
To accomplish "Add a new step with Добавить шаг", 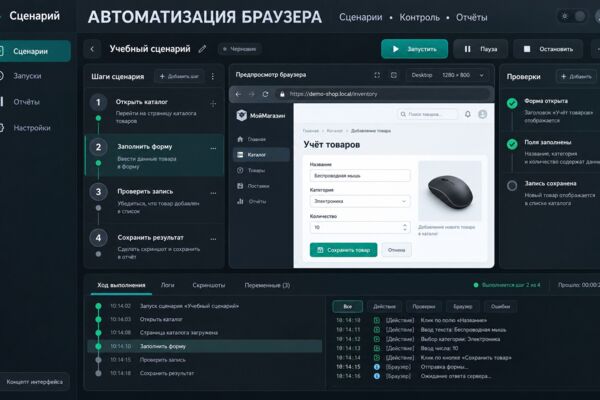I will tap(179, 77).
